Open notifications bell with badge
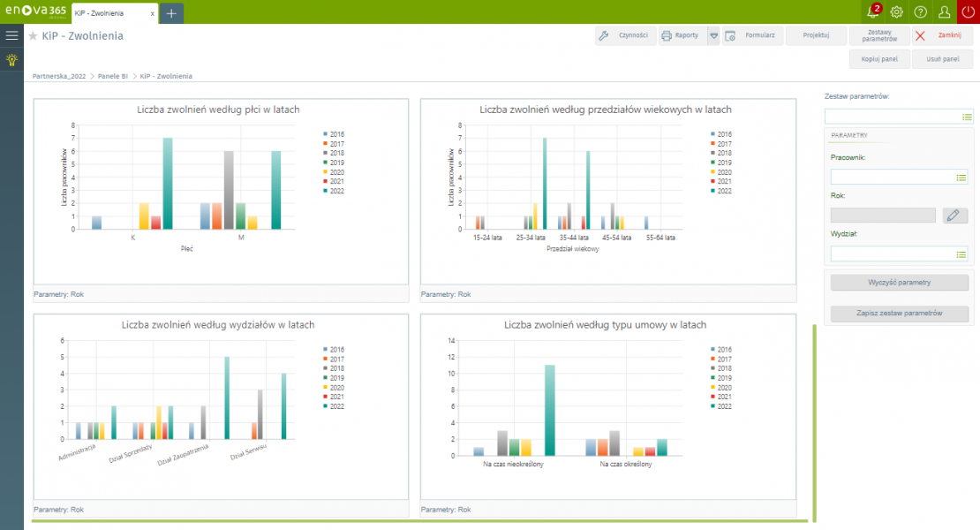 [x=873, y=11]
